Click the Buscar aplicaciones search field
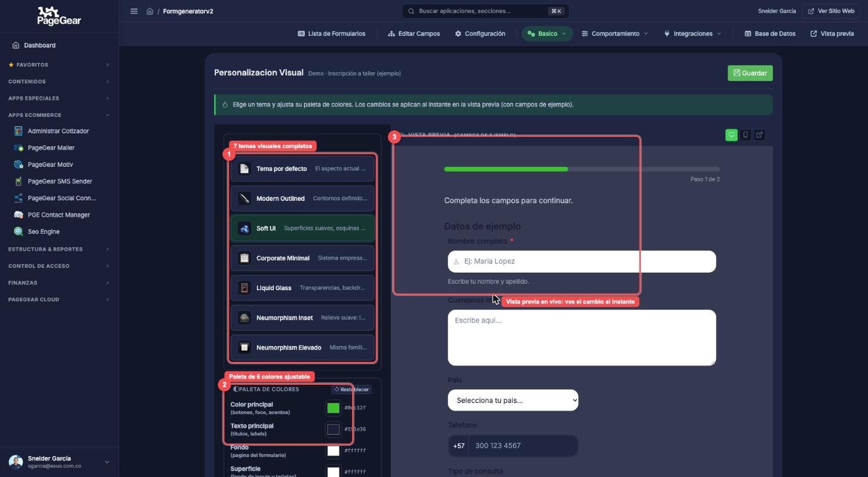This screenshot has width=868, height=477. 485,11
